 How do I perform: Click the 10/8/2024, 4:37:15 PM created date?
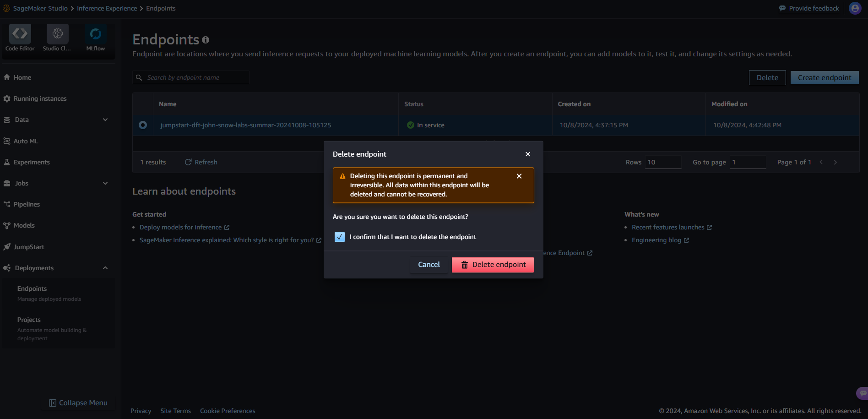point(594,125)
